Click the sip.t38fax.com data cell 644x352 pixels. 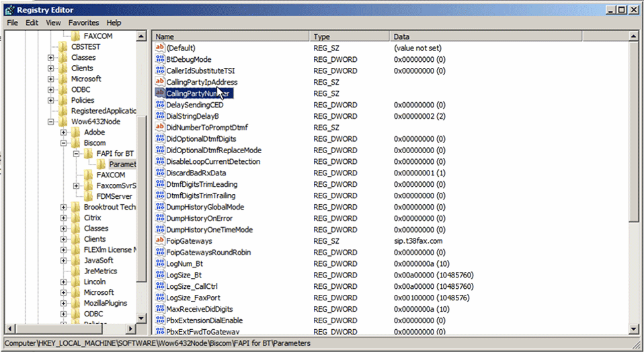coord(418,240)
